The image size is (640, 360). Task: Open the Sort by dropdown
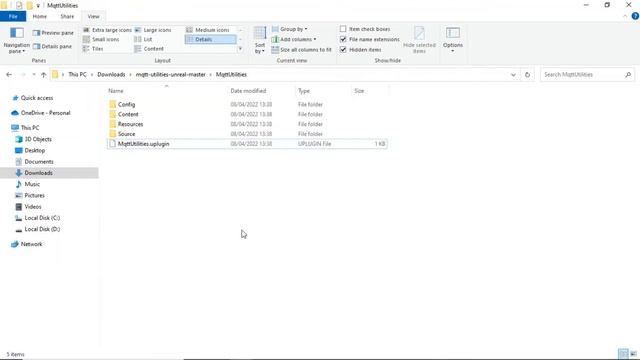[x=260, y=40]
